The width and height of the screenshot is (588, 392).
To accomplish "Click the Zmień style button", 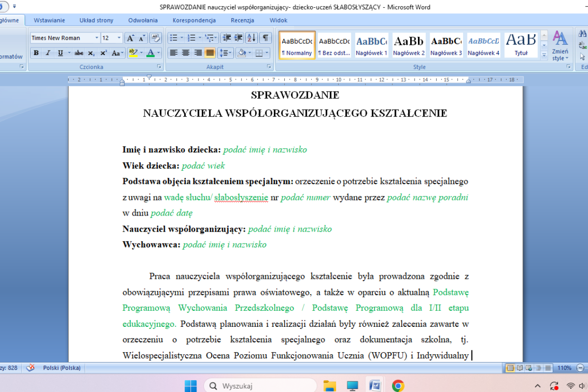I will (x=560, y=47).
